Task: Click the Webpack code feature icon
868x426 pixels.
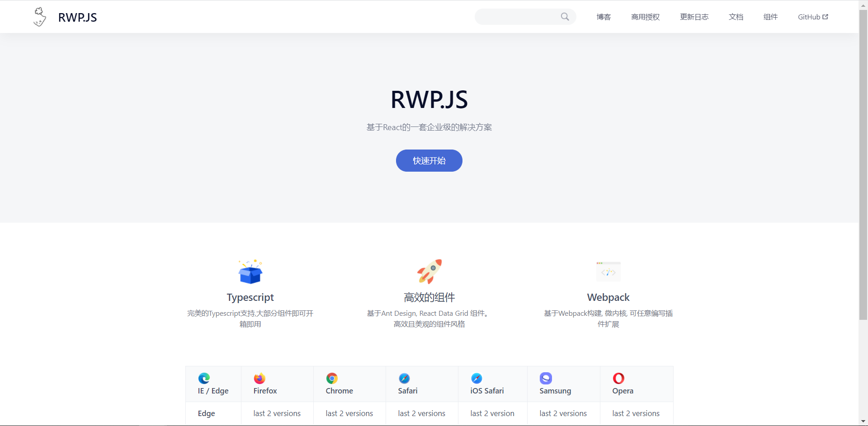Action: point(608,272)
